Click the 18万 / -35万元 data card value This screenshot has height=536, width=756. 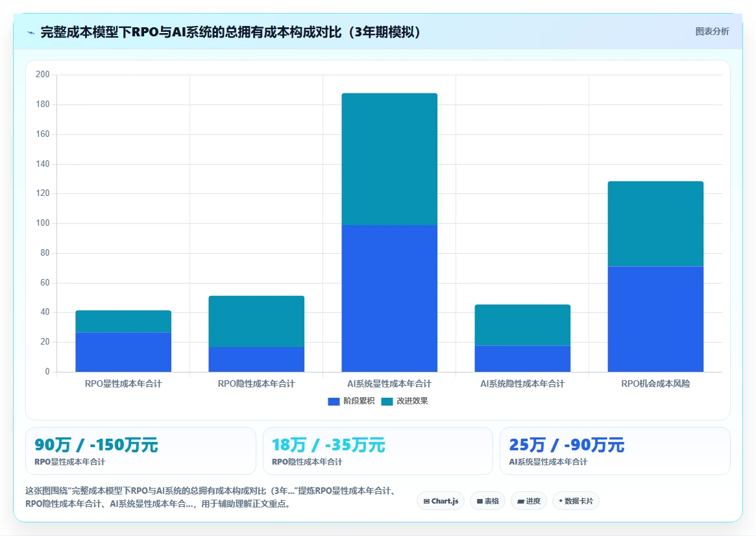pyautogui.click(x=328, y=445)
